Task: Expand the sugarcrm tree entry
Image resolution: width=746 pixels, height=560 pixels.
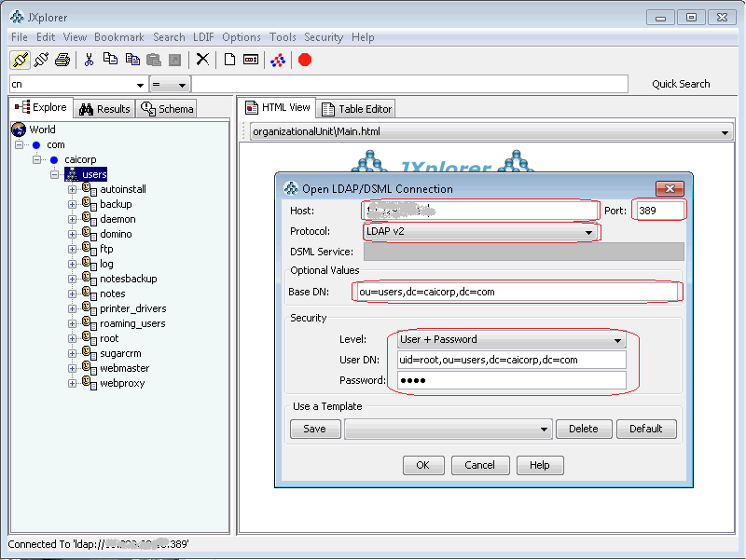Action: tap(73, 354)
